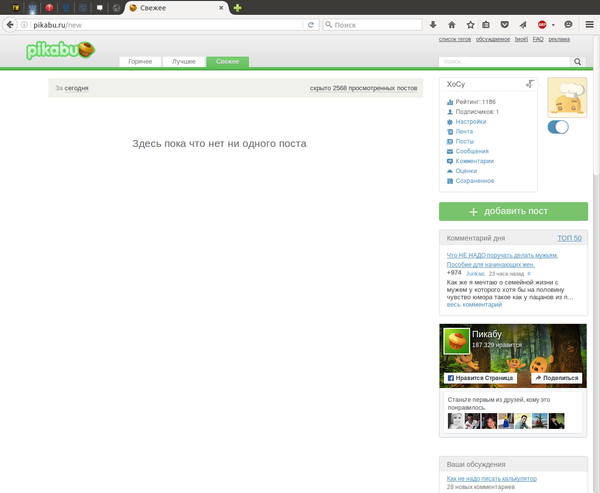Switch to the Горячее tab

click(x=140, y=62)
